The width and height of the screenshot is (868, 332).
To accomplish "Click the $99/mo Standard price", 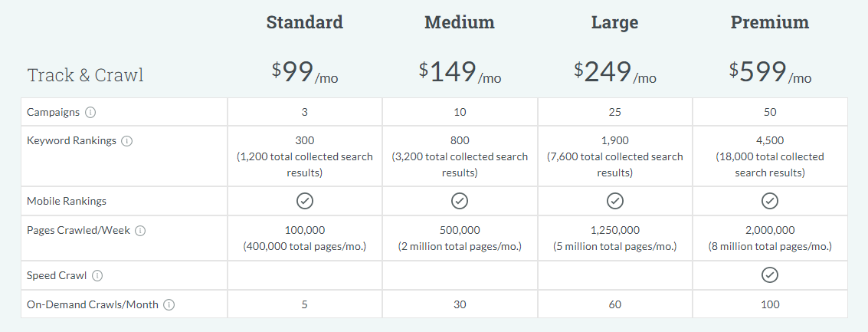I will (x=304, y=72).
